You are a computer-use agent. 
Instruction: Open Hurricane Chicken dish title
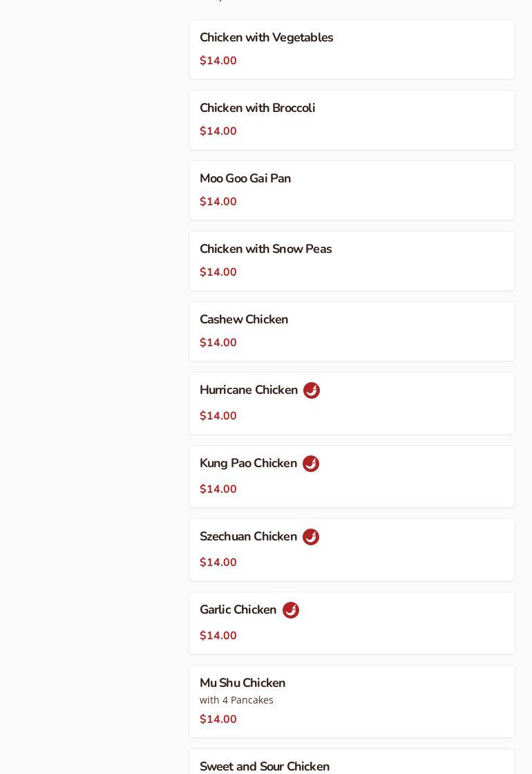pyautogui.click(x=249, y=390)
